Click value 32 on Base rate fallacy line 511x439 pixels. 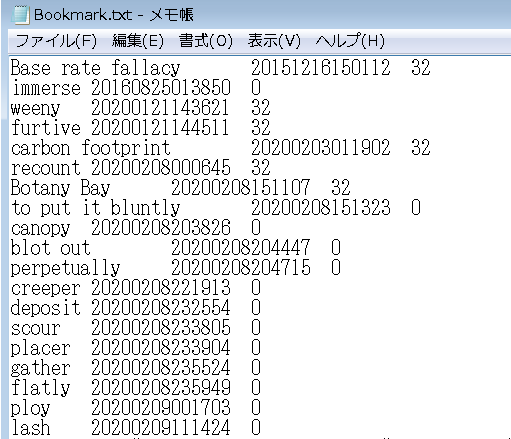coord(421,68)
